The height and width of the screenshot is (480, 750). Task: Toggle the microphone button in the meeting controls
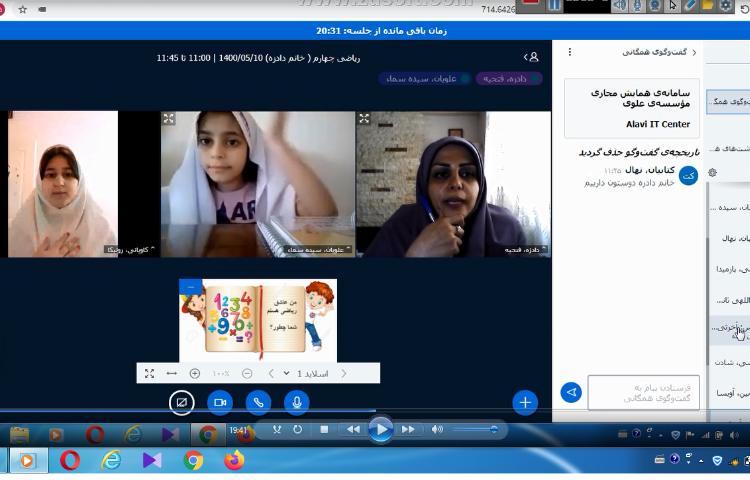tap(295, 402)
